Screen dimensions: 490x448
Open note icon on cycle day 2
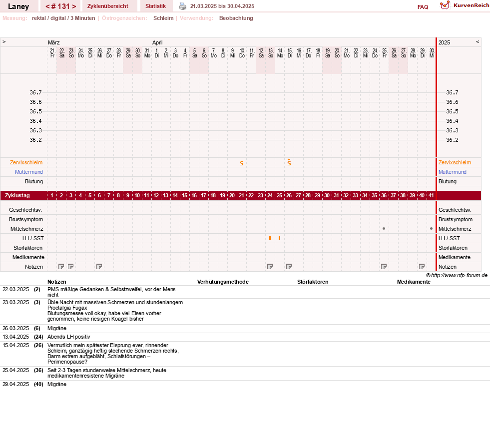[61, 267]
